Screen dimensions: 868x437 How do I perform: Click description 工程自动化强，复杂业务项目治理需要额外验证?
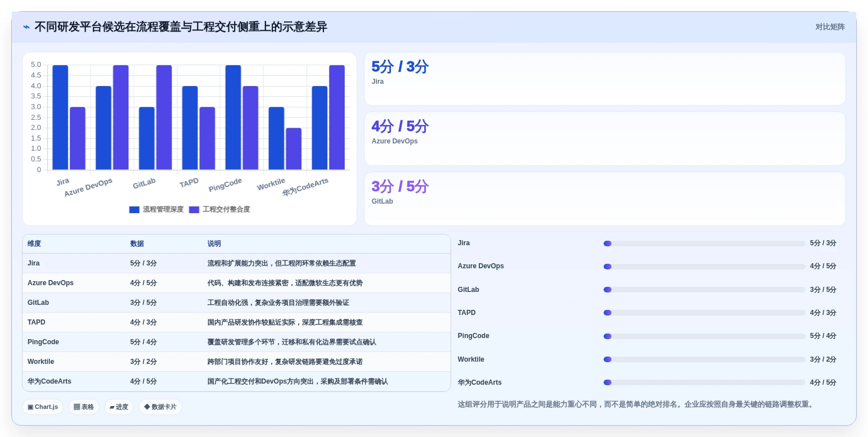point(278,303)
